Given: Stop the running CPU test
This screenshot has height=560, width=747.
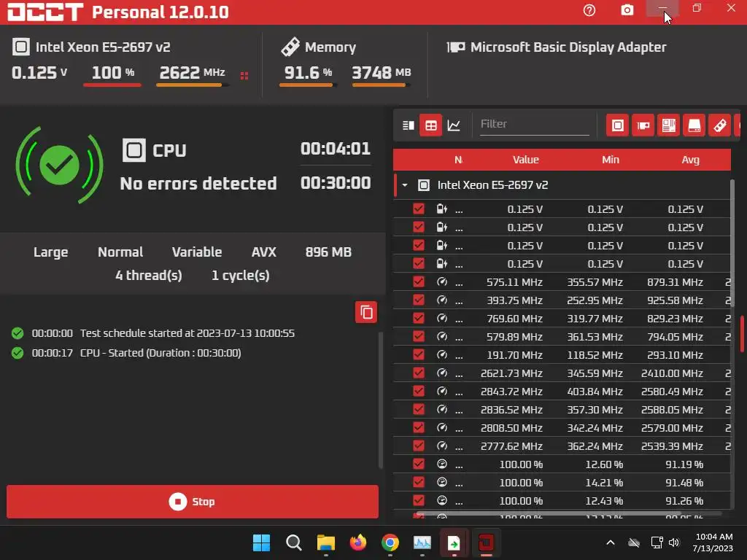Looking at the screenshot, I should 193,502.
